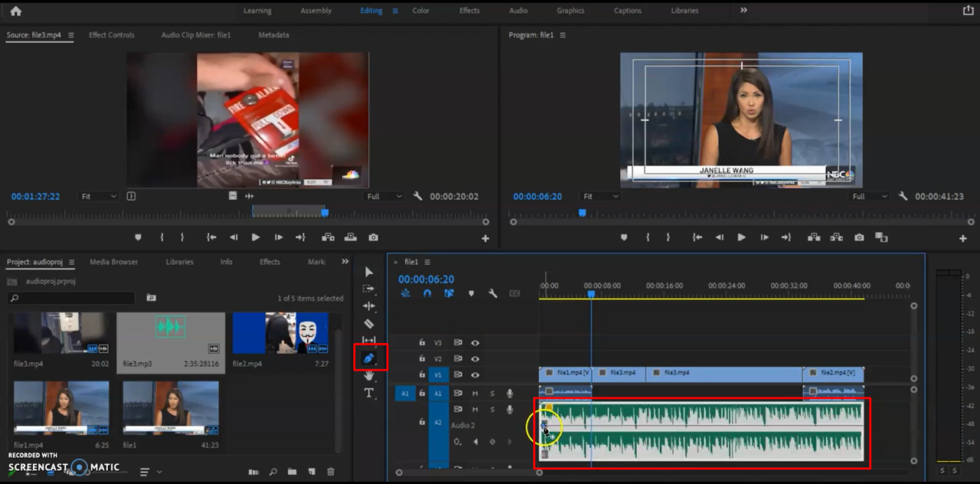This screenshot has width=980, height=484.
Task: Insert clip from Source monitor
Action: 328,237
